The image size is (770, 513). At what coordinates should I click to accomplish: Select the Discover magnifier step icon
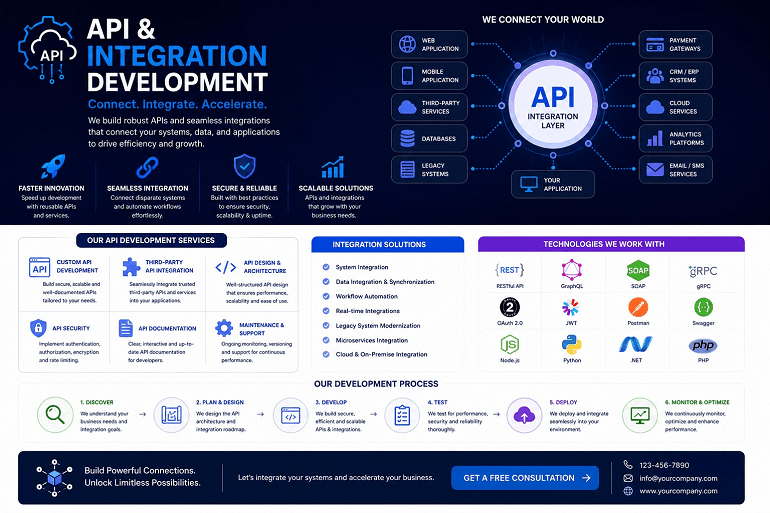tap(55, 415)
